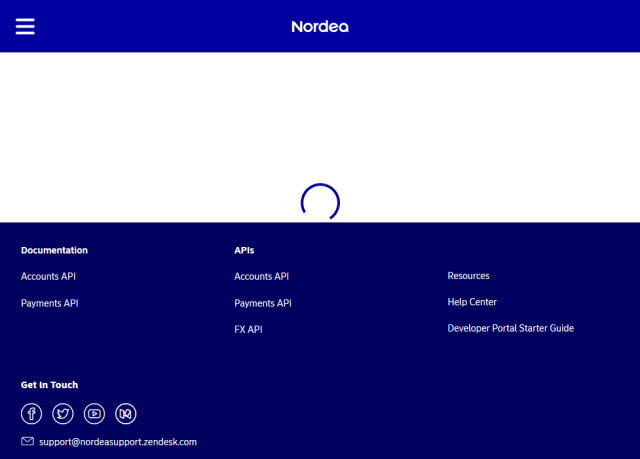Viewport: 640px width, 459px height.
Task: Open the Resources footer link
Action: (468, 276)
